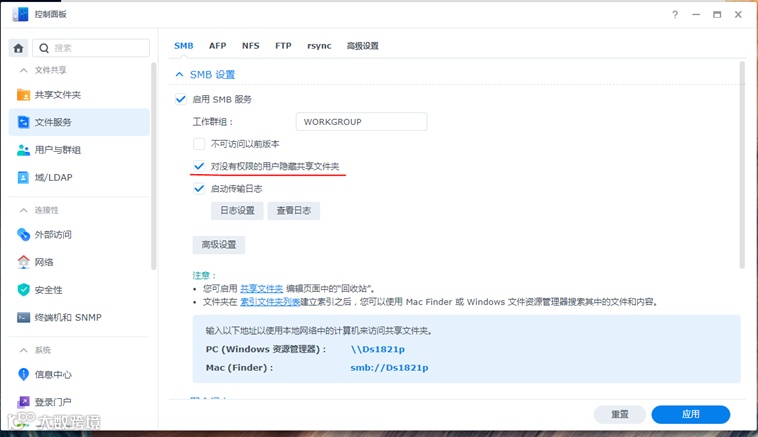Switch to the NFS tab
Image resolution: width=758 pixels, height=437 pixels.
[250, 46]
